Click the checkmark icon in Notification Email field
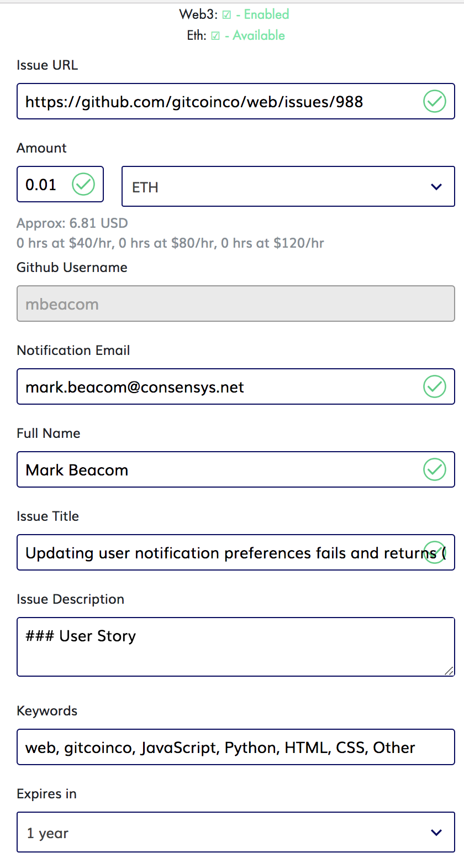The width and height of the screenshot is (464, 868). tap(435, 386)
